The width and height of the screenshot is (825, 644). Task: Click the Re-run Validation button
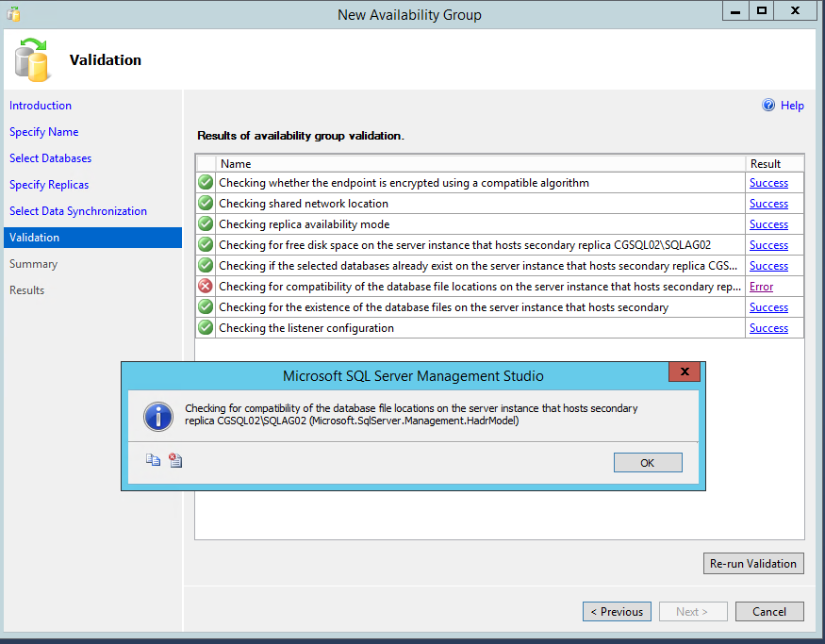pos(753,563)
